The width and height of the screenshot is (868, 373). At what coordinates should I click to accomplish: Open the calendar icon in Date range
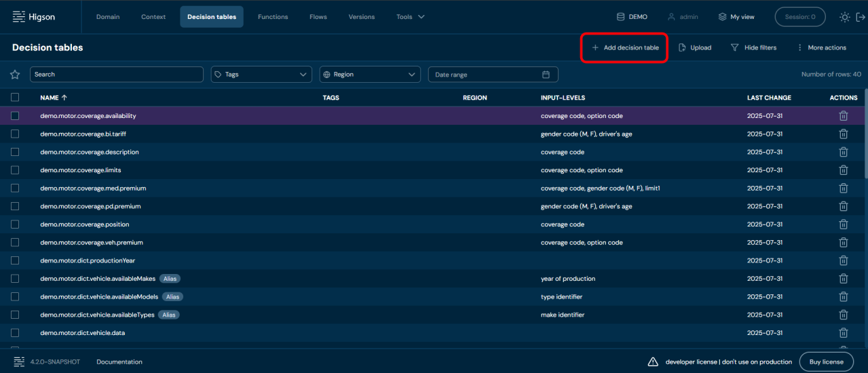click(x=546, y=75)
